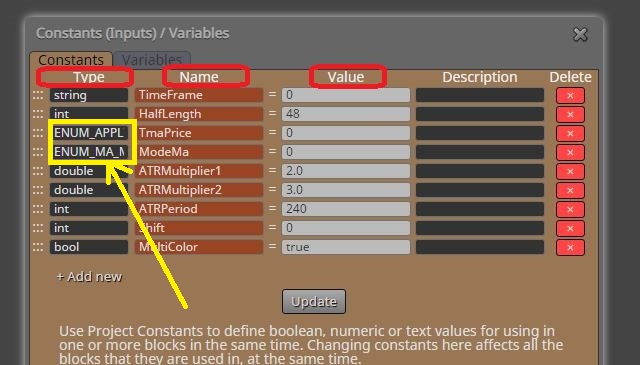
Task: Click the HalfLength description field
Action: click(x=480, y=114)
